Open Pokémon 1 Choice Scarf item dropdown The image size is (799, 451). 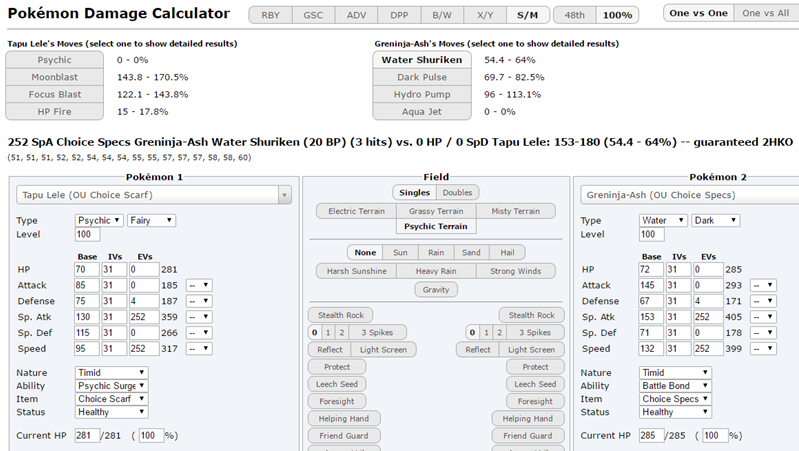point(112,399)
